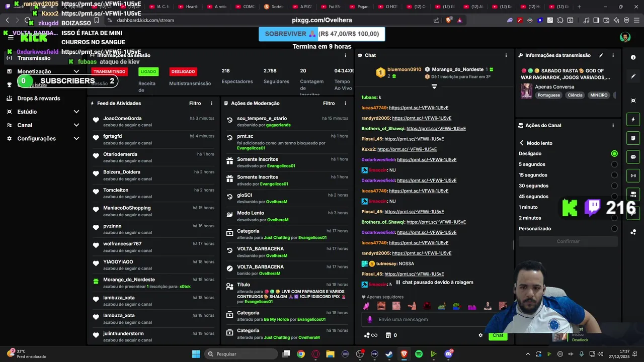Image resolution: width=644 pixels, height=362 pixels.
Task: Click the taskbar Pesquisar search box
Action: click(x=242, y=354)
